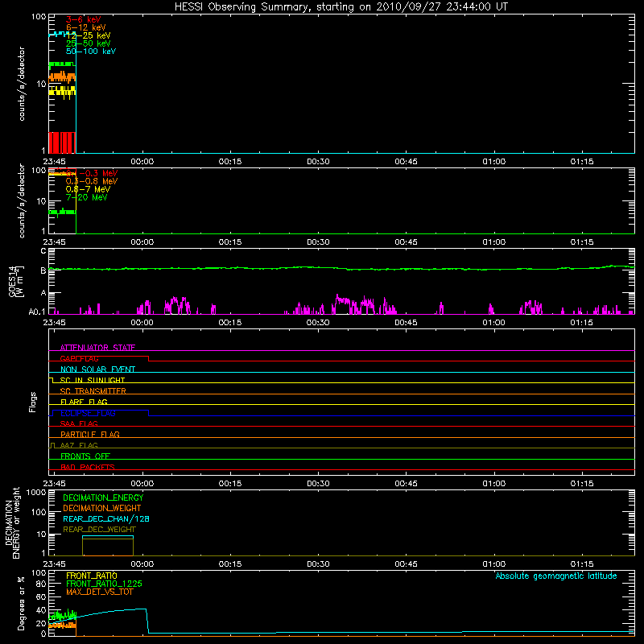Image resolution: width=644 pixels, height=644 pixels.
Task: Select the SC_IN_SUNLIGHT flag label
Action: click(x=93, y=380)
